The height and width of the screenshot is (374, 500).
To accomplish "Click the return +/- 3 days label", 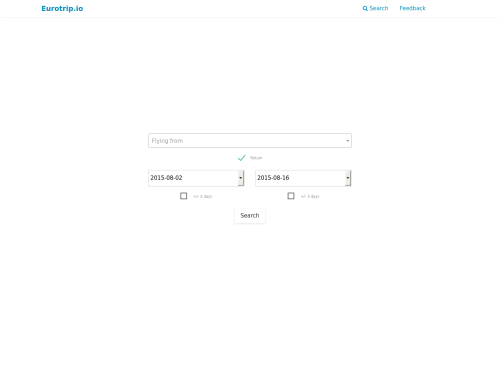I will [310, 196].
